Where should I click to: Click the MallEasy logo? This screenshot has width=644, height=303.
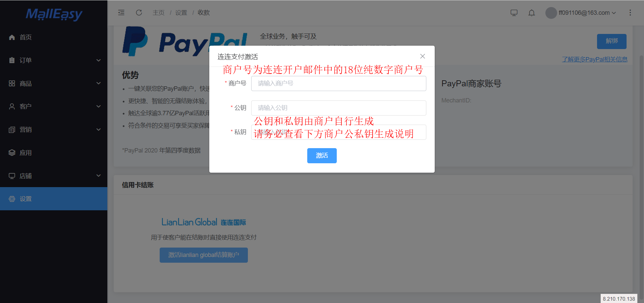pyautogui.click(x=54, y=14)
